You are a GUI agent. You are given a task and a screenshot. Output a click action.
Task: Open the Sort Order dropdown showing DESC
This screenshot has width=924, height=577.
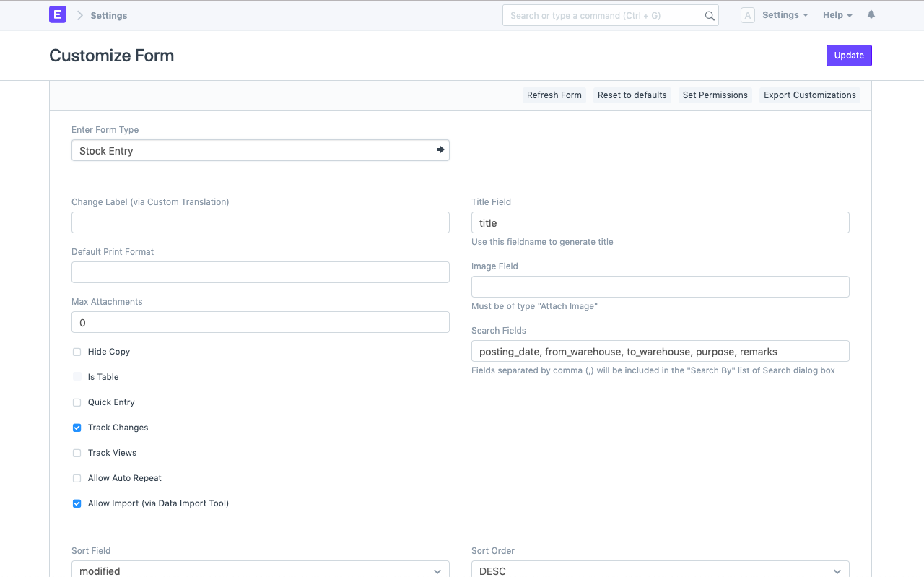coord(660,570)
